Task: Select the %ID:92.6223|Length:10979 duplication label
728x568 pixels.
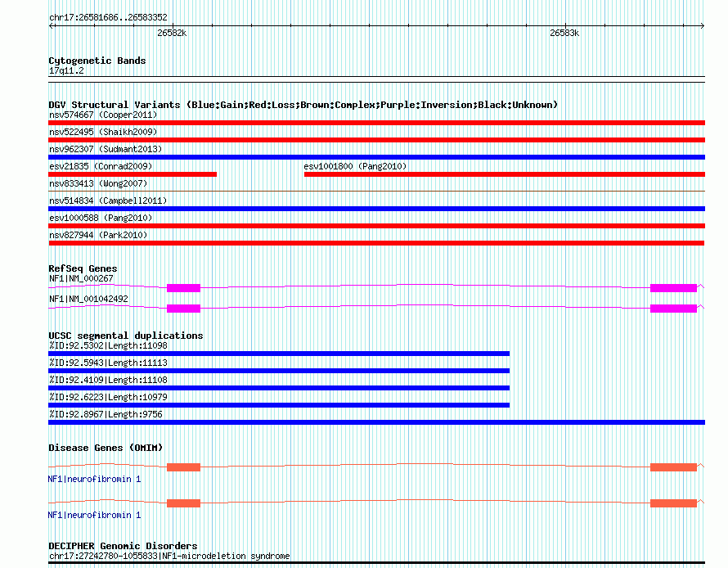Action: [x=108, y=397]
